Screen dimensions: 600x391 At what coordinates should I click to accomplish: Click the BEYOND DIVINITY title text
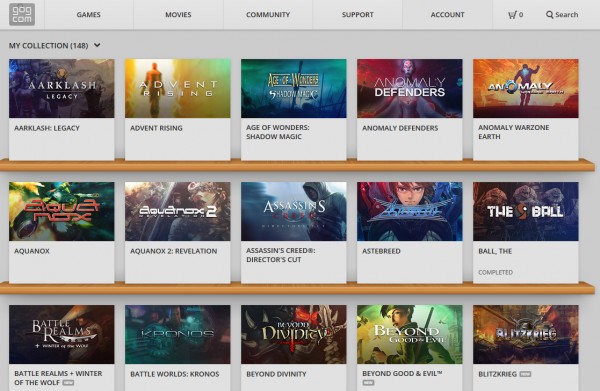pos(276,374)
